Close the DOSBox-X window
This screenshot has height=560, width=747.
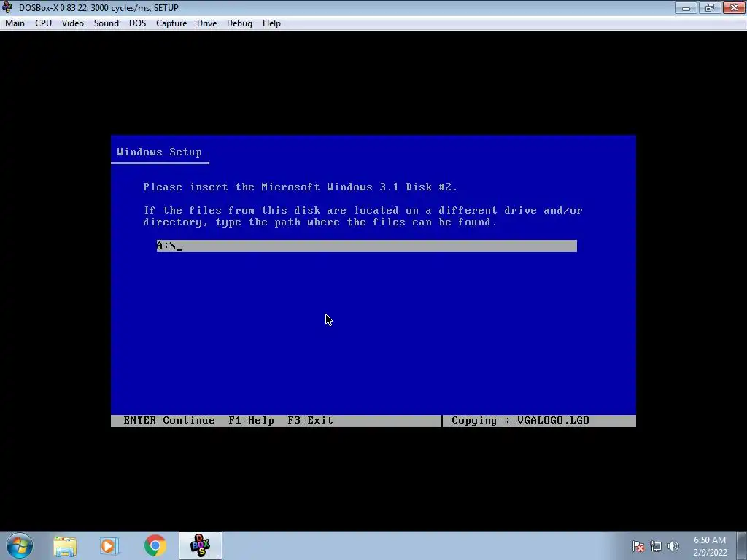pyautogui.click(x=734, y=7)
